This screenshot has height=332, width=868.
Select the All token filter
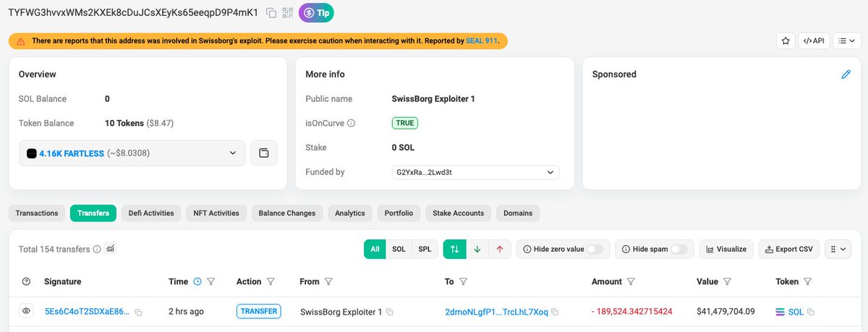click(x=375, y=249)
